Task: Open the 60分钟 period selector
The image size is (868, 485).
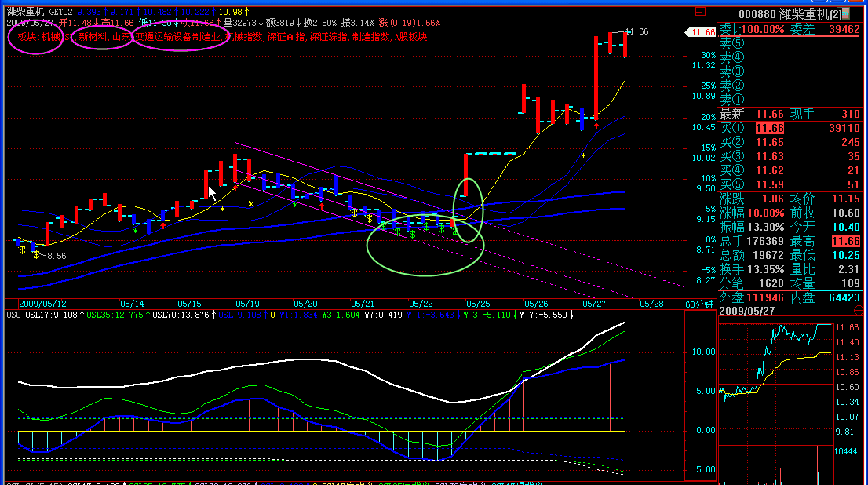Action: [699, 304]
